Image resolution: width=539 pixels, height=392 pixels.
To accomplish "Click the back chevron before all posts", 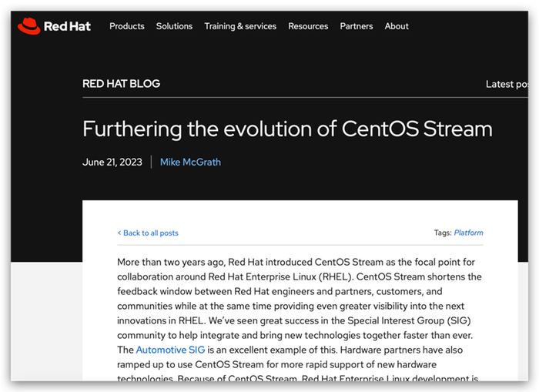I will [x=119, y=233].
